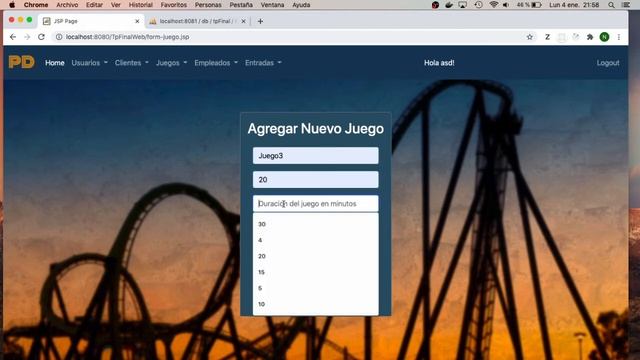The height and width of the screenshot is (360, 640).
Task: Open Chrome three-dot menu
Action: 619,37
